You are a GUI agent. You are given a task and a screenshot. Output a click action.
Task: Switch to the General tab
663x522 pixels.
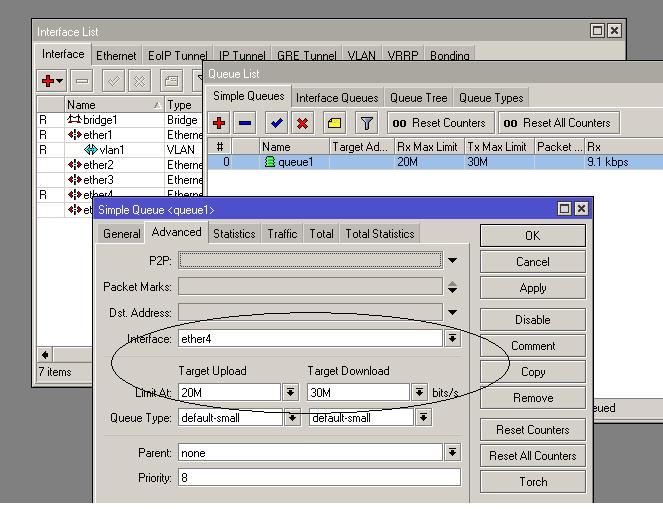click(x=121, y=234)
